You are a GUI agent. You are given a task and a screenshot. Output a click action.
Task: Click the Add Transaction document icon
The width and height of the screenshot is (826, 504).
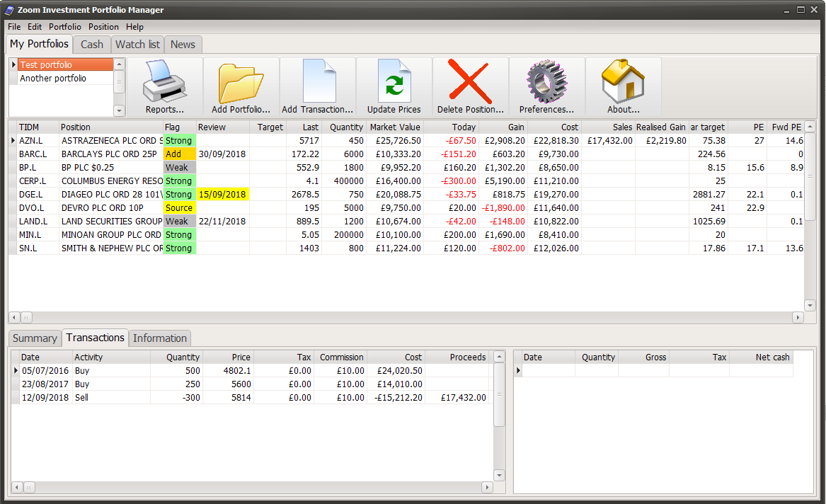pos(318,81)
